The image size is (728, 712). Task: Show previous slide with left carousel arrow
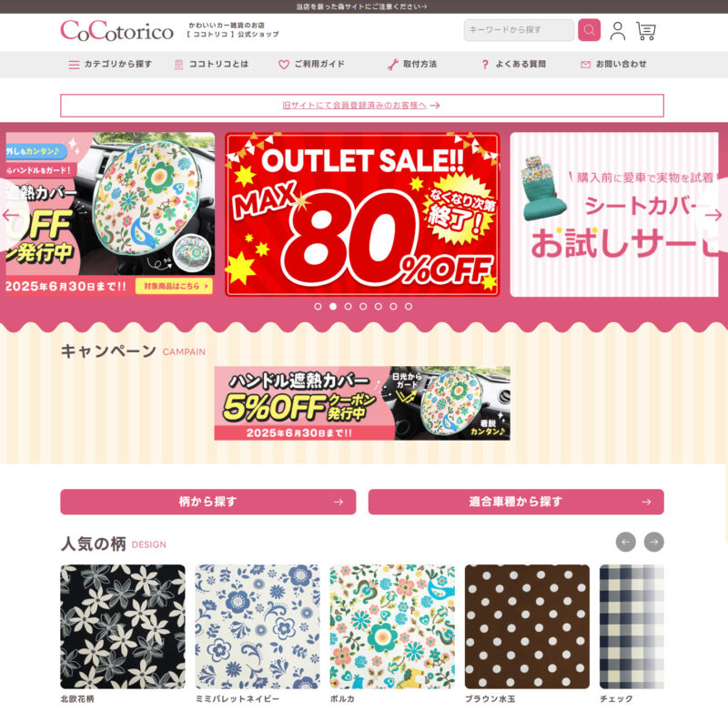[x=10, y=215]
